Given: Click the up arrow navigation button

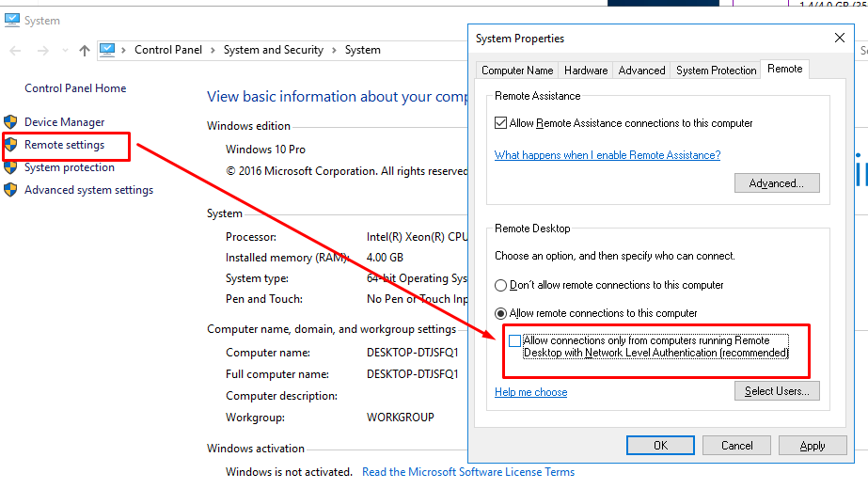Looking at the screenshot, I should [85, 51].
